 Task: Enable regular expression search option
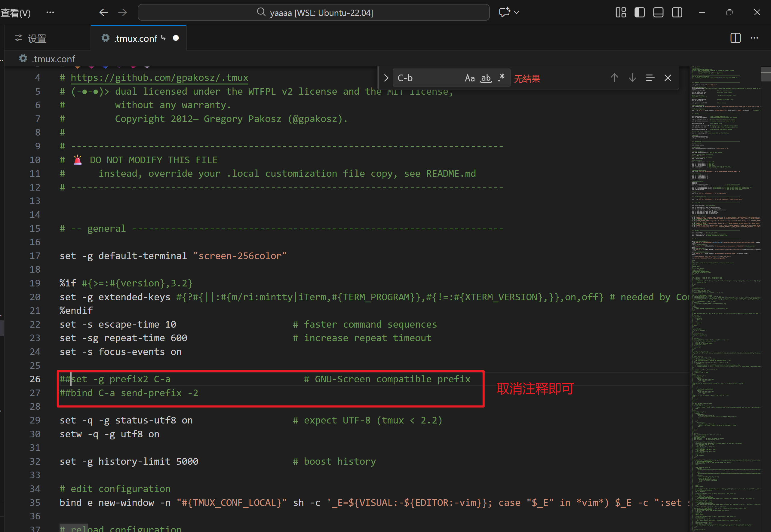point(501,78)
